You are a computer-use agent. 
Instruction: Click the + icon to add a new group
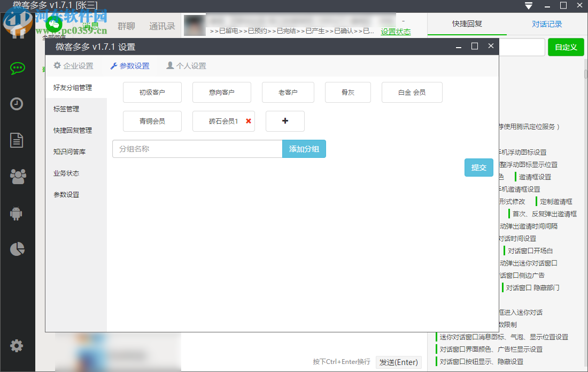point(285,121)
